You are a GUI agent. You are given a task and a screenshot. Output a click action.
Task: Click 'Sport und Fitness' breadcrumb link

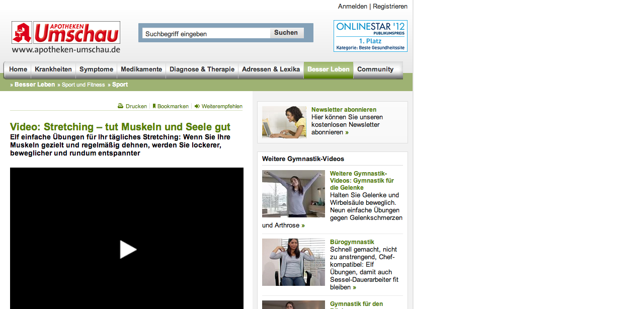coord(84,85)
